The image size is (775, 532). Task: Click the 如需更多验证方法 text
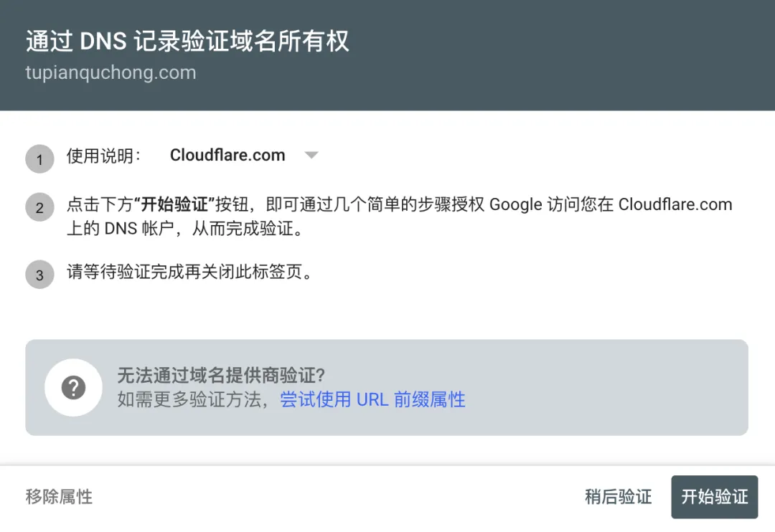[189, 399]
